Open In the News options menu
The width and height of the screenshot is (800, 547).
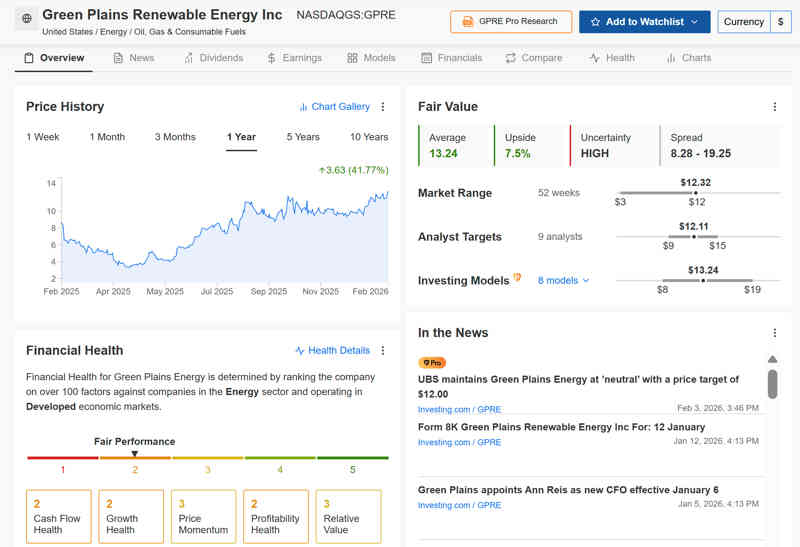point(774,333)
